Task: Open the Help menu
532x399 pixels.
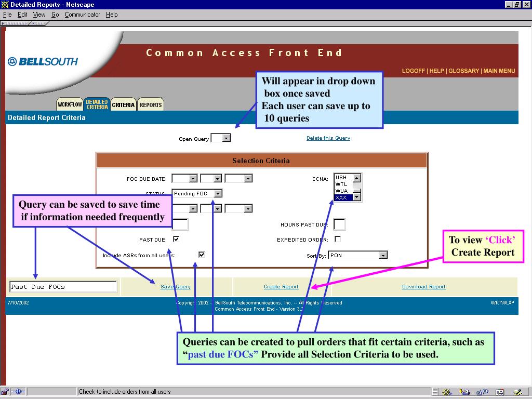Action: point(112,15)
